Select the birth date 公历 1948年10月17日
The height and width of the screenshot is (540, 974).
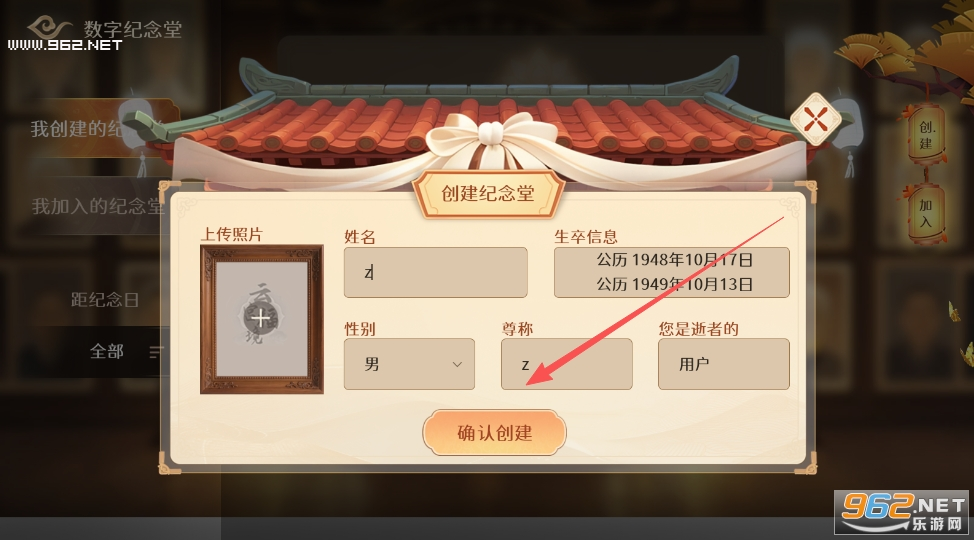[x=675, y=260]
